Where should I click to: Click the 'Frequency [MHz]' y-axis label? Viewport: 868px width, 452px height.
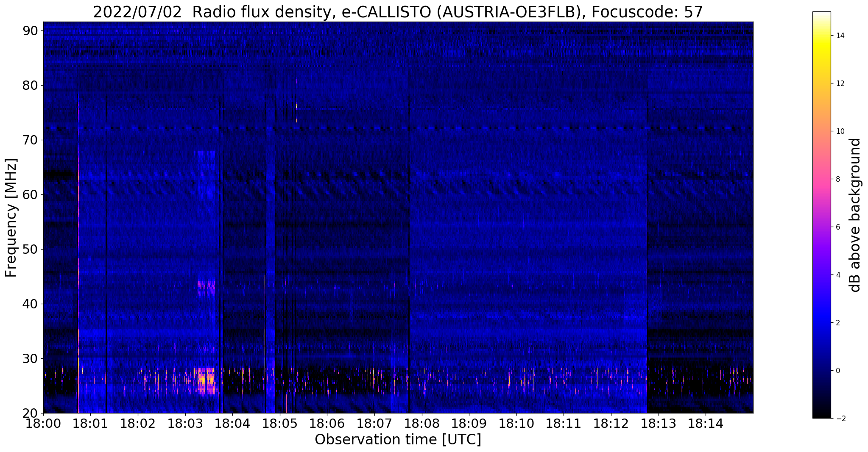(11, 218)
